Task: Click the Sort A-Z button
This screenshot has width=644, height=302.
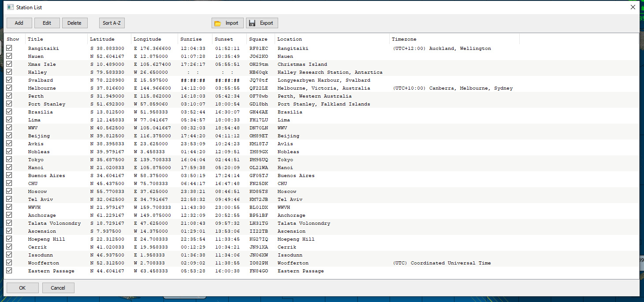Action: (112, 23)
